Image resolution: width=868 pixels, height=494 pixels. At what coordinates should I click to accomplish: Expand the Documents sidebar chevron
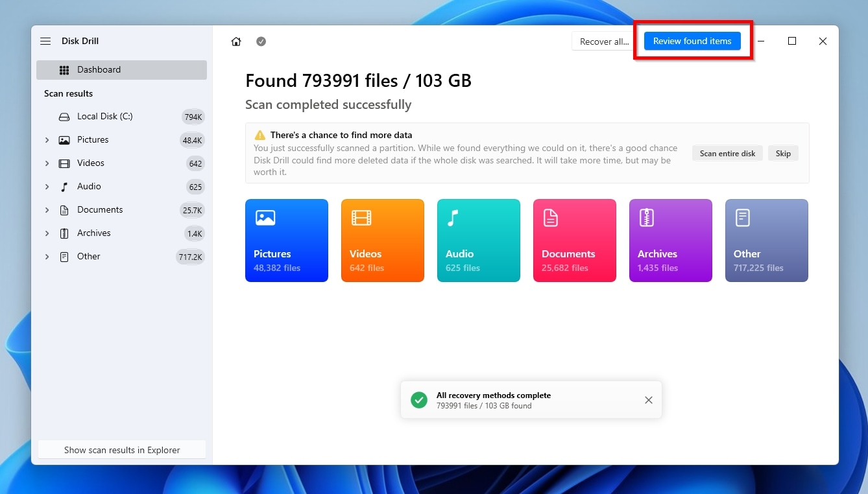47,210
